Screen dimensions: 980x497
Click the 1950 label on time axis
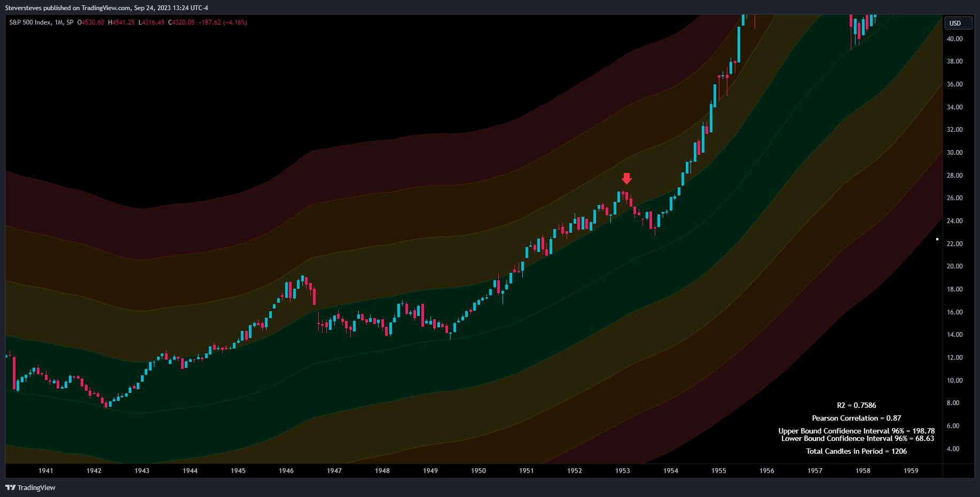(x=479, y=470)
